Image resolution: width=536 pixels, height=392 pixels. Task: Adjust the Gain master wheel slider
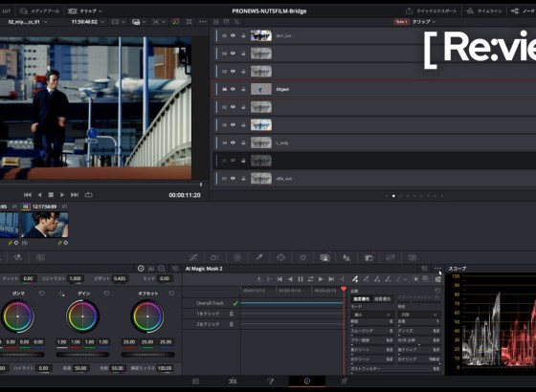click(82, 355)
